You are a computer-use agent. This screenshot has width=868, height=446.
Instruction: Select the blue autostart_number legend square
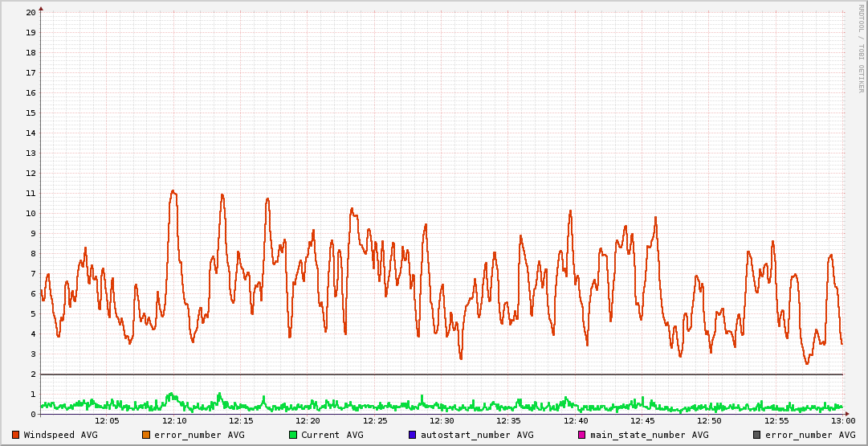[413, 435]
